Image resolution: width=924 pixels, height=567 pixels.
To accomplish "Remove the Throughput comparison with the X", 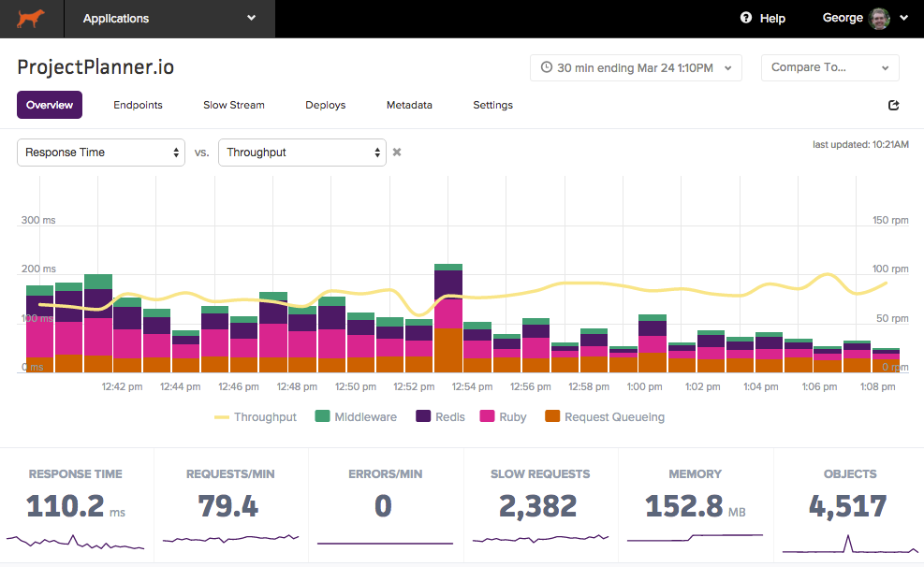I will 397,152.
